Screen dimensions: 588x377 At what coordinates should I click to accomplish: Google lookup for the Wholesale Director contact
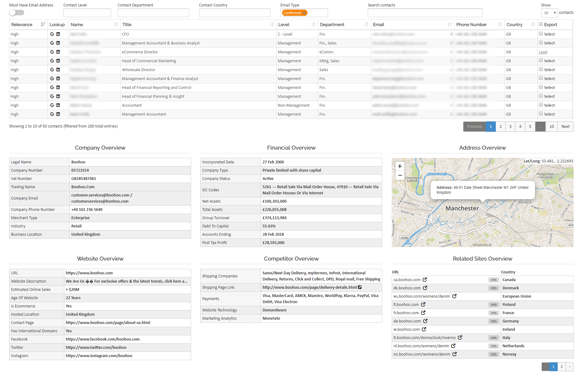52,70
